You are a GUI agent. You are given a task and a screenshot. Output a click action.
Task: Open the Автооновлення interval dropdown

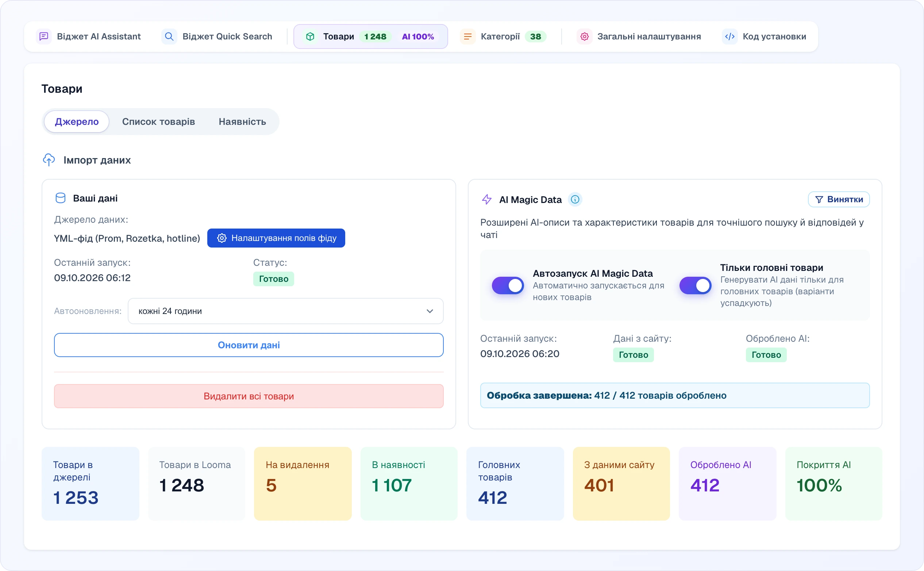[285, 311]
